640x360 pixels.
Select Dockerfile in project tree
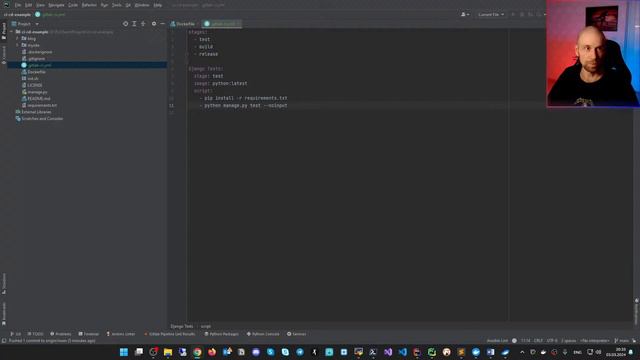click(x=36, y=72)
